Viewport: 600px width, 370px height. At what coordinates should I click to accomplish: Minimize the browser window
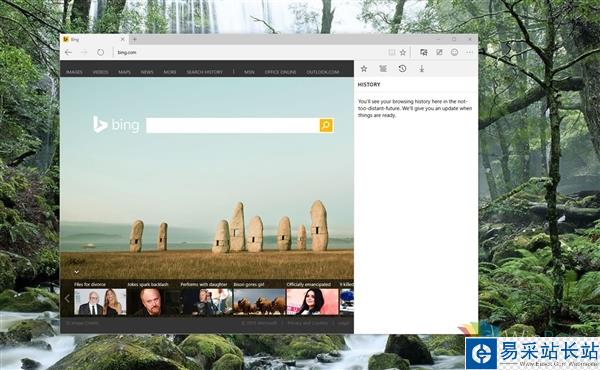[438, 39]
